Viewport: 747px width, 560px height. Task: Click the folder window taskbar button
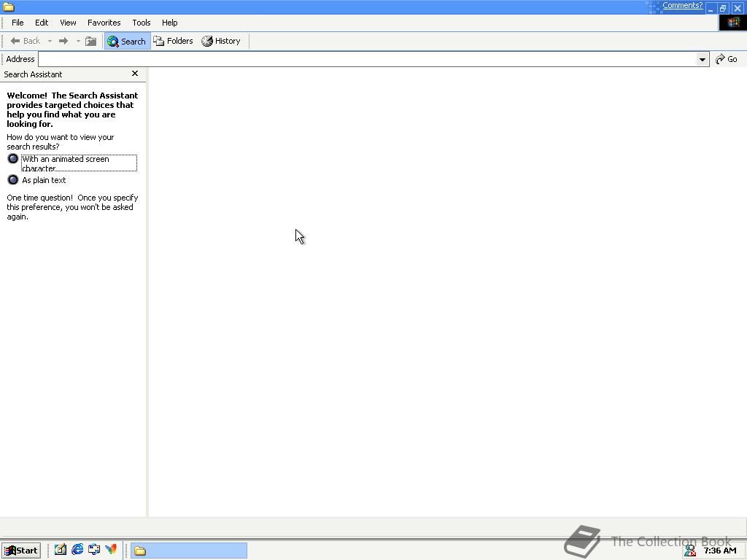[189, 551]
